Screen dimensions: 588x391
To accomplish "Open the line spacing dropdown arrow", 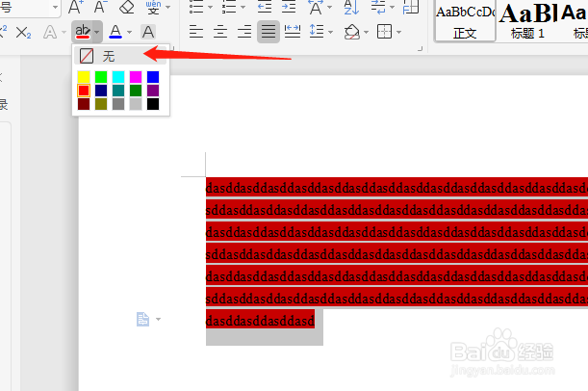I will [x=330, y=33].
